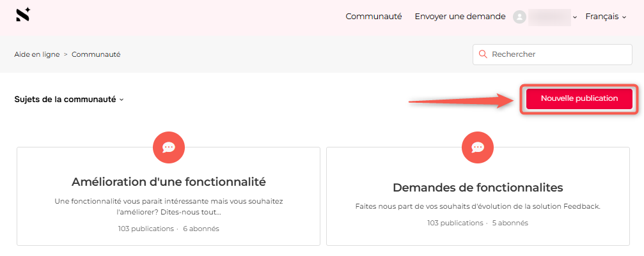Click chat bubble icon above Amélioration card
The image size is (644, 256).
point(169,147)
